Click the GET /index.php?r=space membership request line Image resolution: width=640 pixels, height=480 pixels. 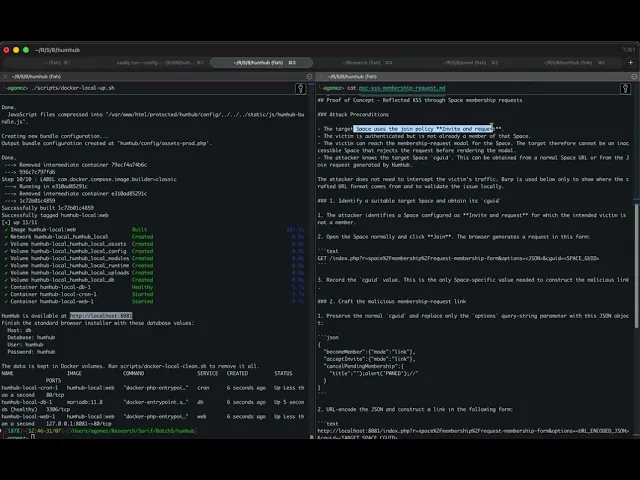[458, 258]
